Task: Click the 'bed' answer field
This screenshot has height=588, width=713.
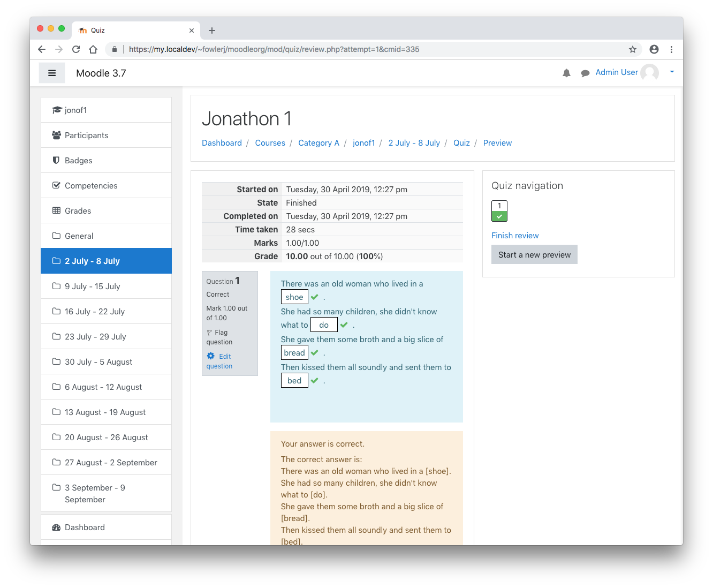Action: tap(294, 381)
